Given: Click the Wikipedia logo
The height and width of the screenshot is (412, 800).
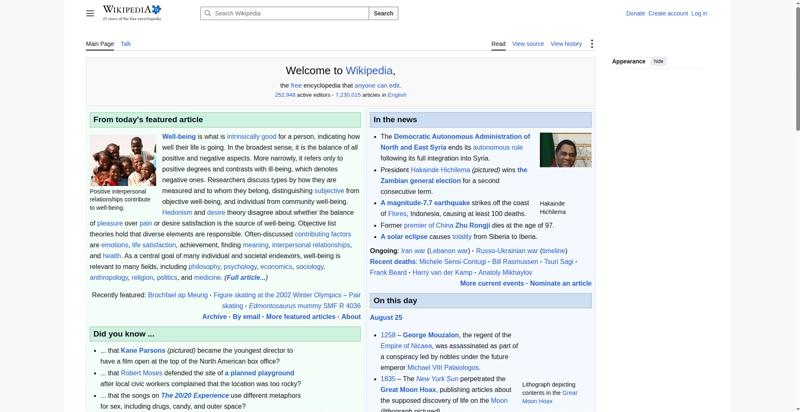Looking at the screenshot, I should (132, 13).
